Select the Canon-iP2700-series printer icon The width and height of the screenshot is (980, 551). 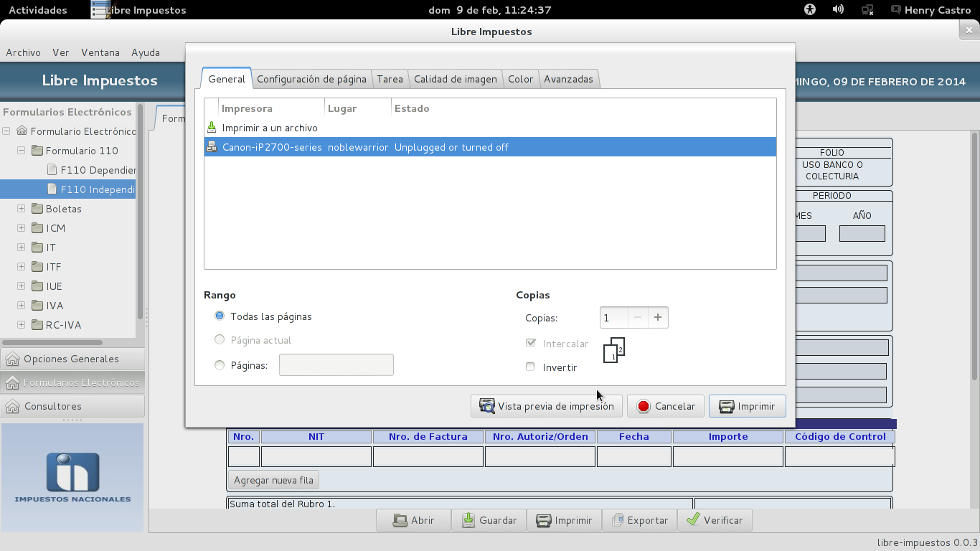click(212, 147)
